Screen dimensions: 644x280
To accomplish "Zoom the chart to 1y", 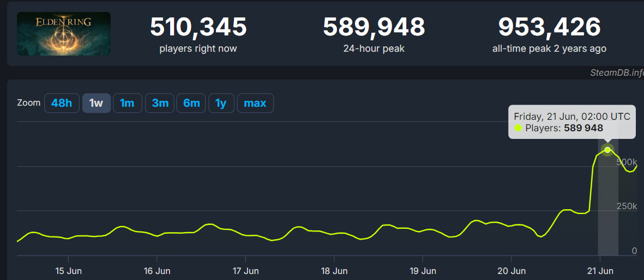I will pos(221,103).
